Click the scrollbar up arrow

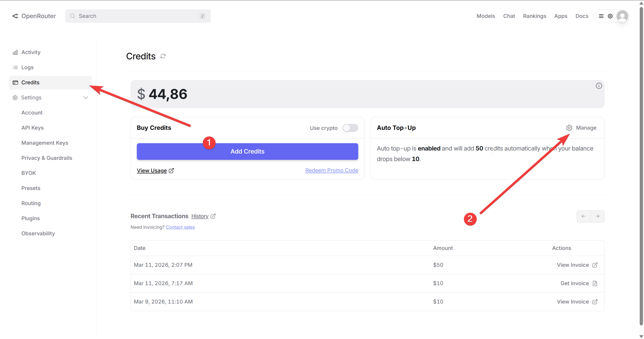641,3
